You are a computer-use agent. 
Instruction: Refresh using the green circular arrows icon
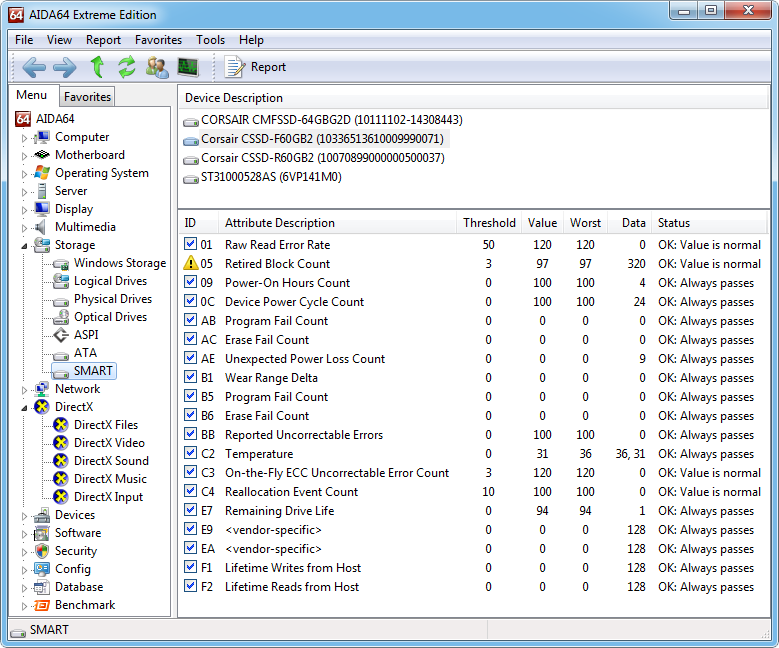coord(127,67)
